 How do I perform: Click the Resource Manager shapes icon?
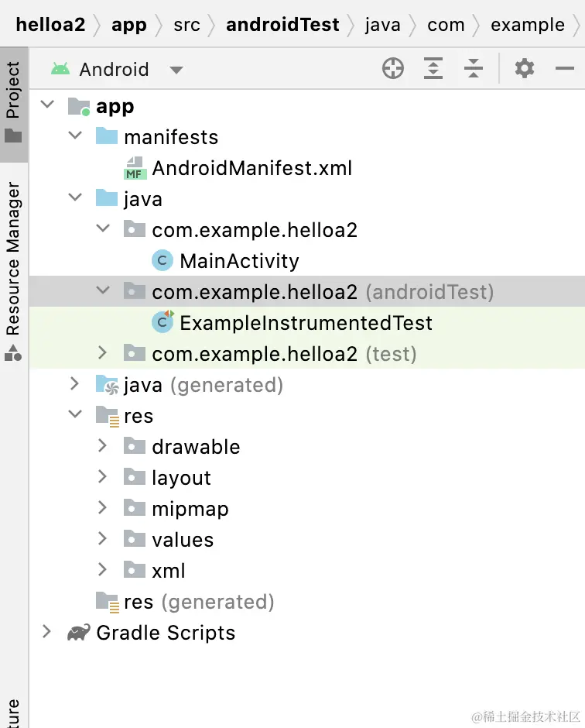[13, 353]
